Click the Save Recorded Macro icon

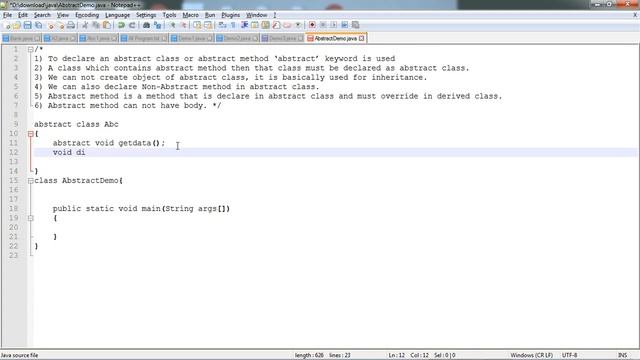356,25
